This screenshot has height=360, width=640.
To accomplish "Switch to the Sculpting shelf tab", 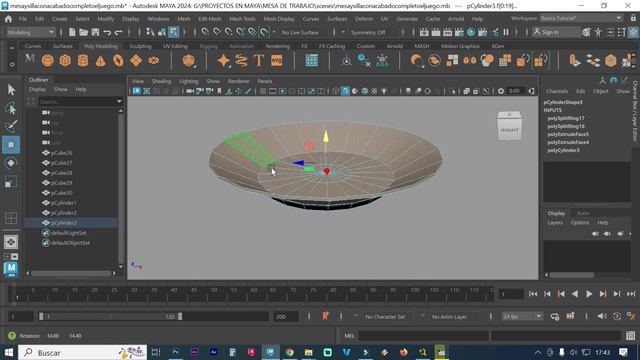I will [140, 46].
